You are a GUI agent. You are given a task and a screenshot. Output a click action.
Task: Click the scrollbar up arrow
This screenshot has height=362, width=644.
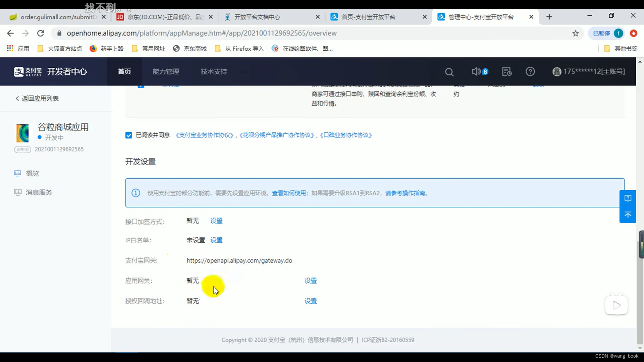coord(640,62)
